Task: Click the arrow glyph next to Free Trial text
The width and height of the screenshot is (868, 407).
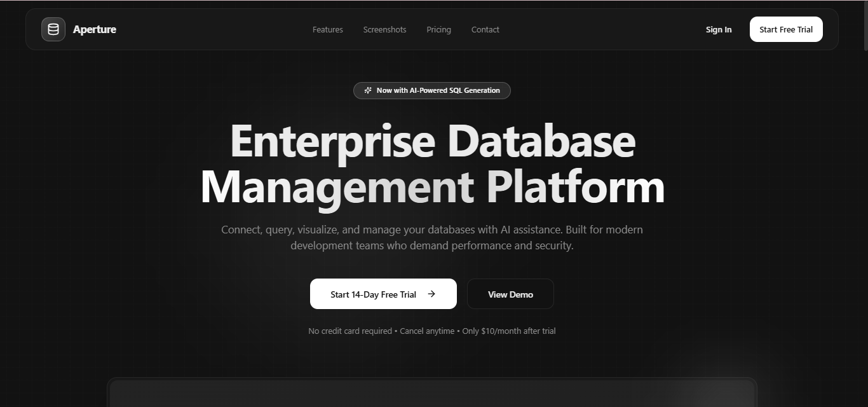Action: click(x=432, y=294)
